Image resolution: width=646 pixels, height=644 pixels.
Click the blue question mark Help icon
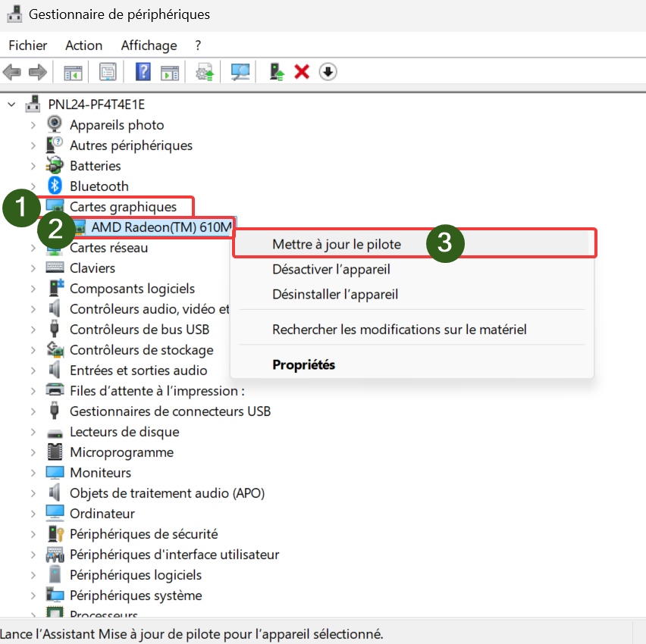click(x=143, y=72)
